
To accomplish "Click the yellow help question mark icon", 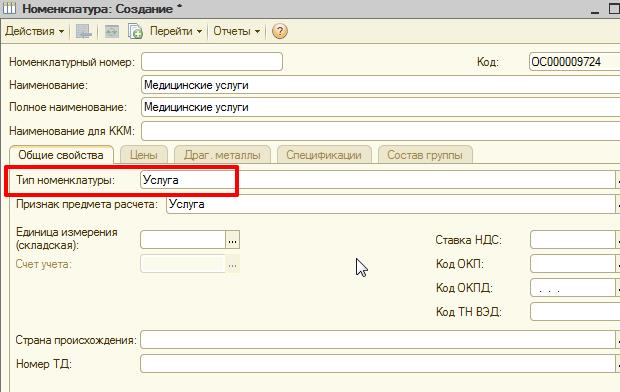I will 280,31.
